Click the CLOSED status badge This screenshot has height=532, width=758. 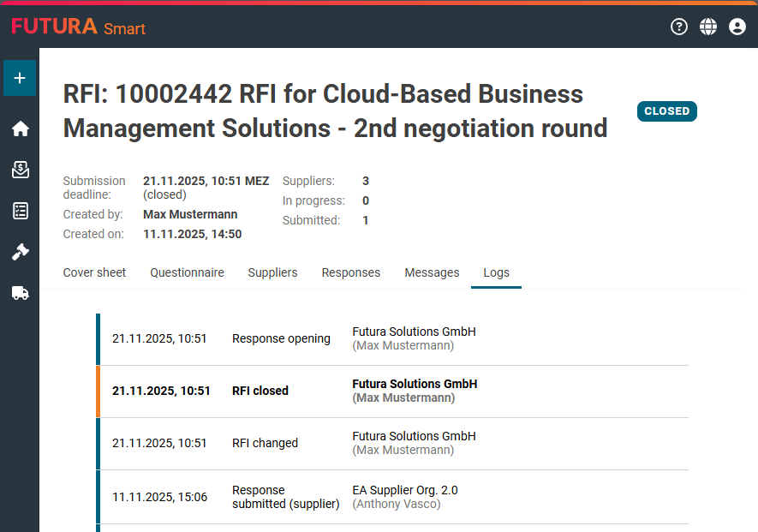666,111
